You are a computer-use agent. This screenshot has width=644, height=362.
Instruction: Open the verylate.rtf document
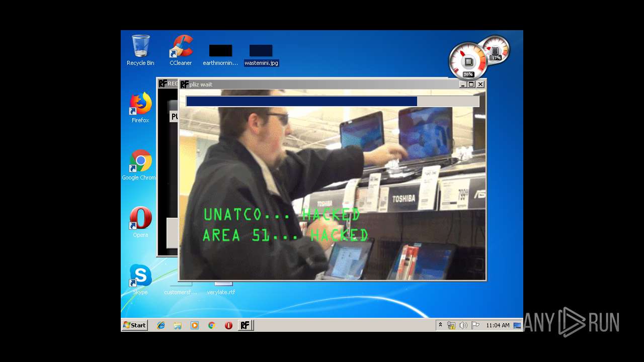[221, 289]
